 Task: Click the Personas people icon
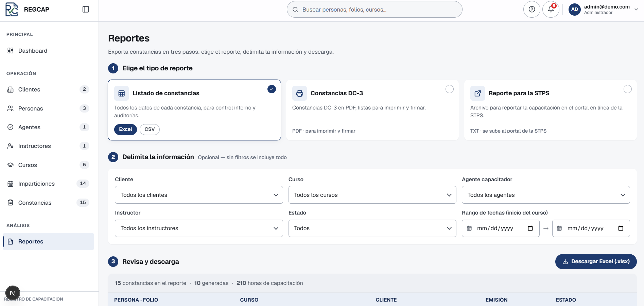click(11, 108)
